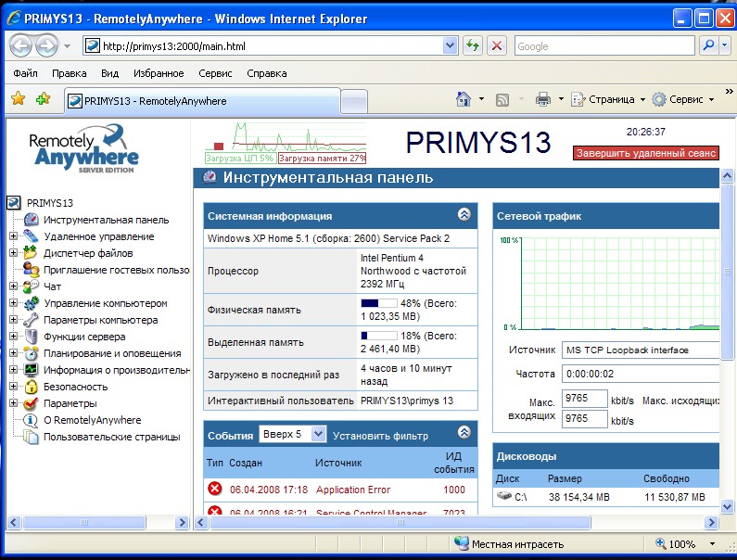Stop loading with the red X icon
Viewport: 737px width, 560px height.
(496, 46)
